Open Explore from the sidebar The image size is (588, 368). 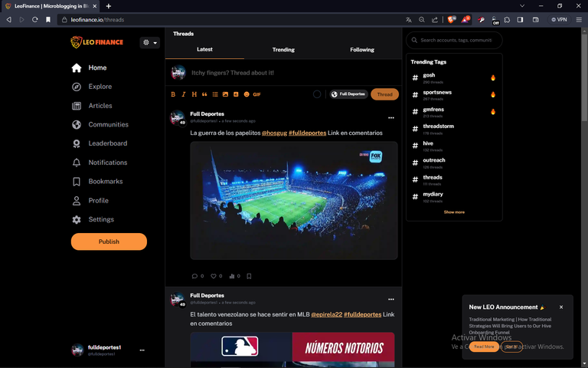point(92,87)
